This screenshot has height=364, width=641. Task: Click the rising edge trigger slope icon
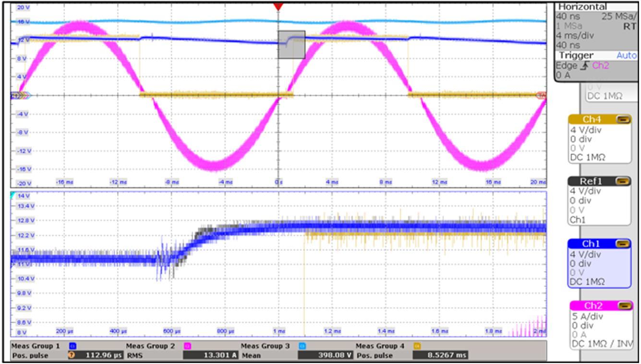tap(584, 66)
